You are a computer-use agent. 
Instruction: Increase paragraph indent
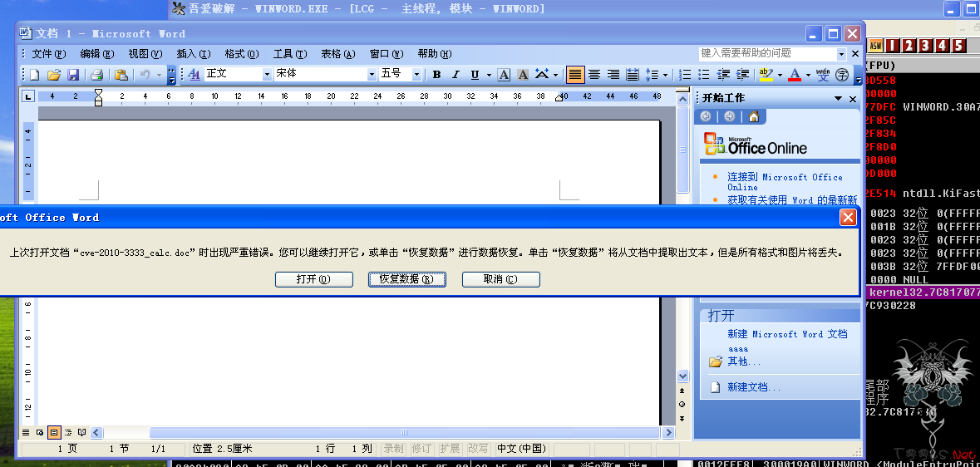743,75
